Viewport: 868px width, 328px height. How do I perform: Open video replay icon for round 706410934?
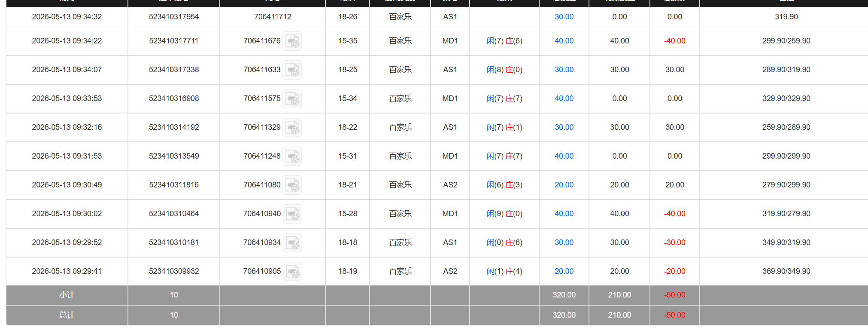293,243
